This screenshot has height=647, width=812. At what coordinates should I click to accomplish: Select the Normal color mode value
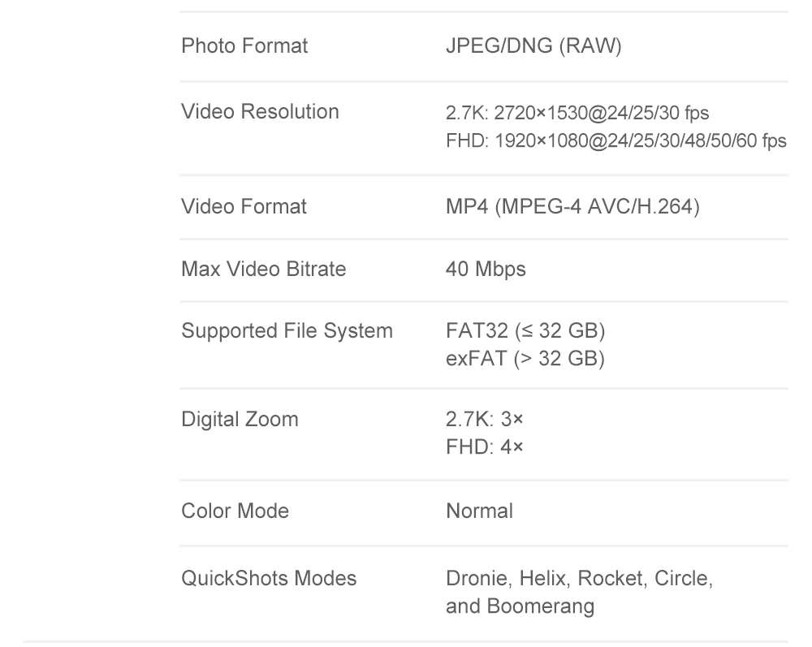479,511
